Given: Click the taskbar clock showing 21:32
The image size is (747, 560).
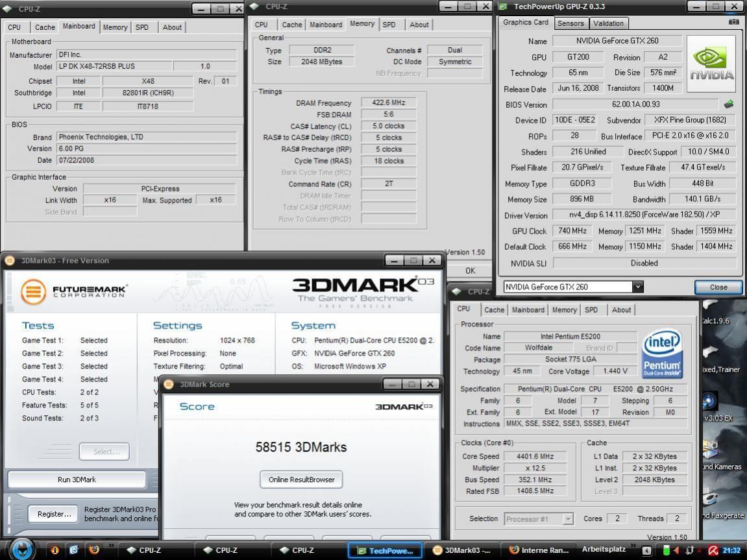Looking at the screenshot, I should (732, 550).
